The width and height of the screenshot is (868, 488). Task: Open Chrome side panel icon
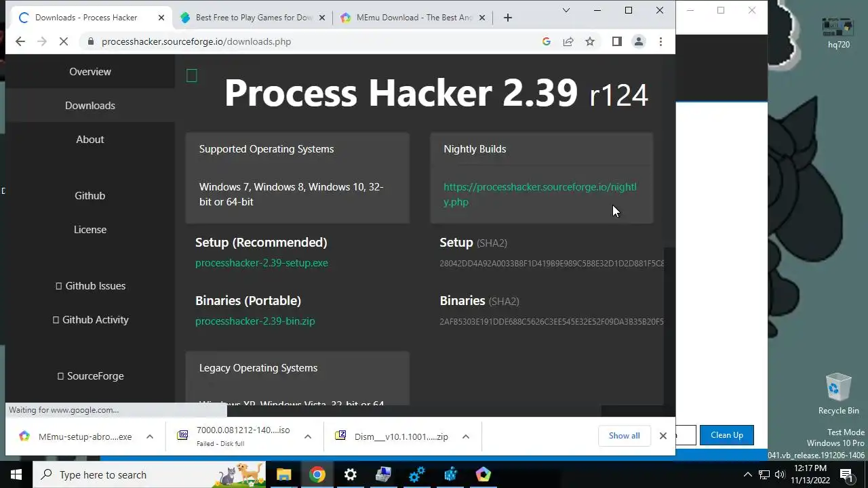[616, 41]
